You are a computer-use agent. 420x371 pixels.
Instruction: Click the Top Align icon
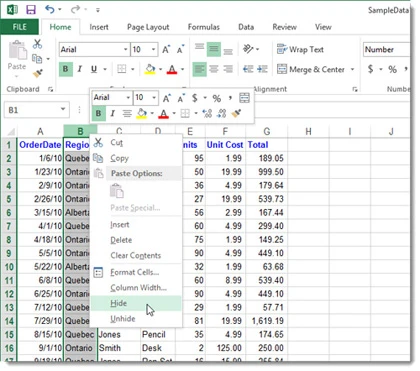[x=199, y=47]
